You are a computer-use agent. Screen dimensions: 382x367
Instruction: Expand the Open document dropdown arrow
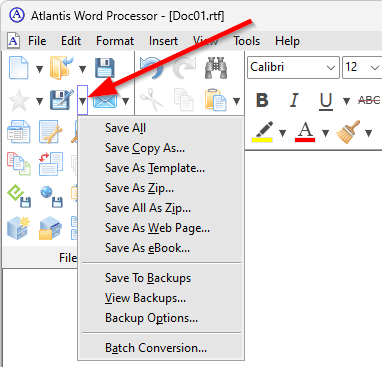pyautogui.click(x=82, y=69)
